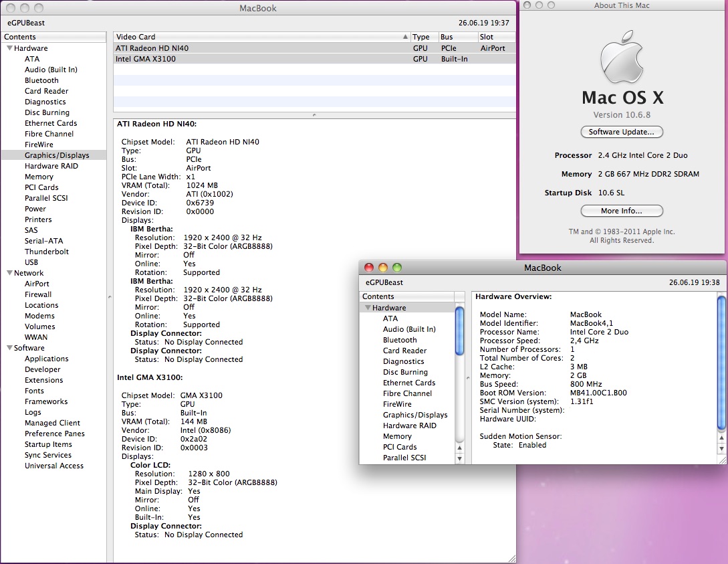Image resolution: width=728 pixels, height=564 pixels.
Task: Select PCI Cards in front MacBook window
Action: pyautogui.click(x=400, y=446)
